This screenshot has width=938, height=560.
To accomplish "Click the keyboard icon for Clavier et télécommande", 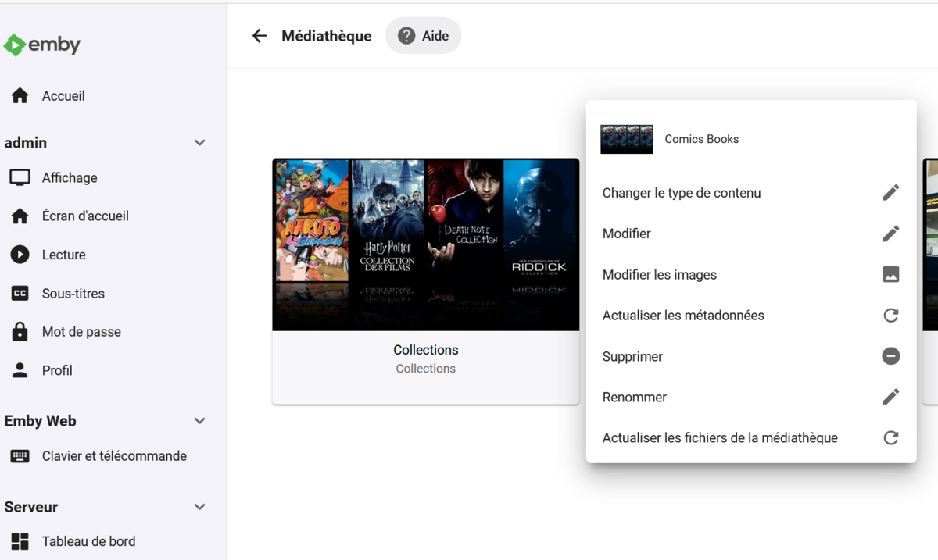I will click(20, 456).
